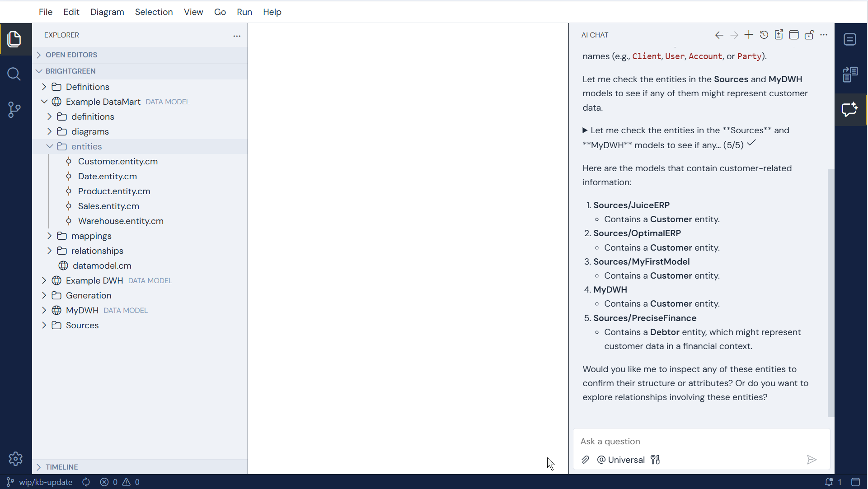Open the Selection menu
Viewport: 868px width, 489px height.
coord(154,12)
